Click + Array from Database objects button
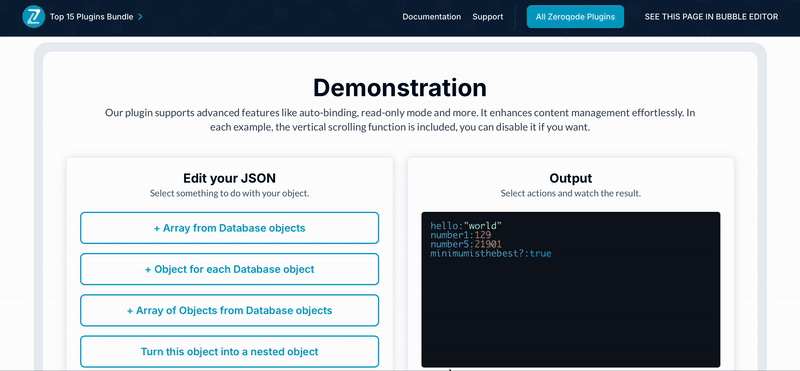The width and height of the screenshot is (800, 371). click(230, 228)
